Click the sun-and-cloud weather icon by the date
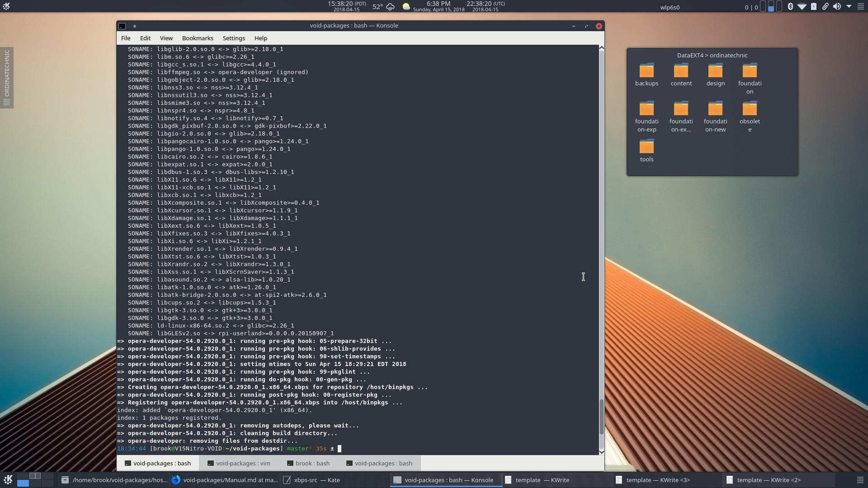The height and width of the screenshot is (488, 868). 406,6
